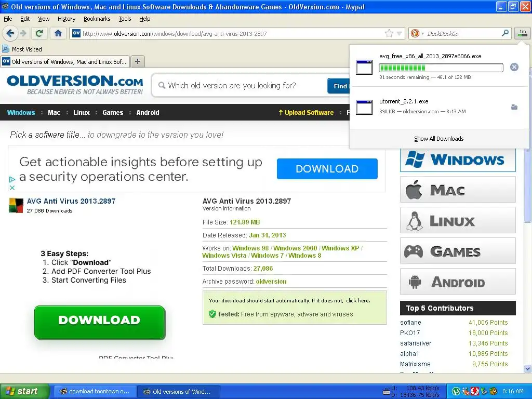
Task: Open the Linux sidebar category button
Action: (x=458, y=220)
